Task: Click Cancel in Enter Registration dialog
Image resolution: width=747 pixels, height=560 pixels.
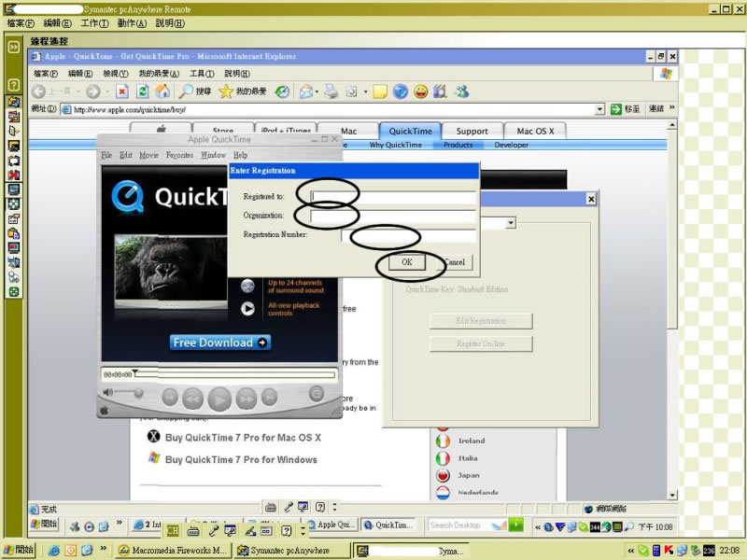Action: 454,261
